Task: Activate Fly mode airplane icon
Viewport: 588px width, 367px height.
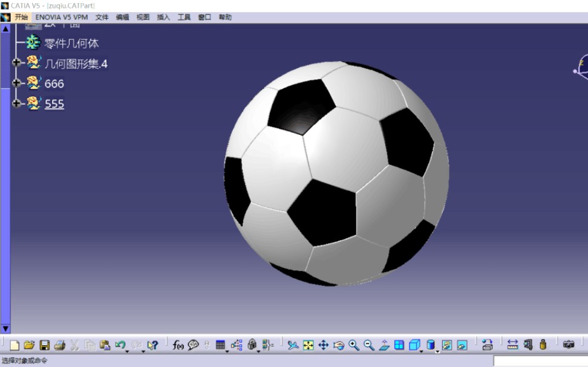Action: tap(293, 345)
